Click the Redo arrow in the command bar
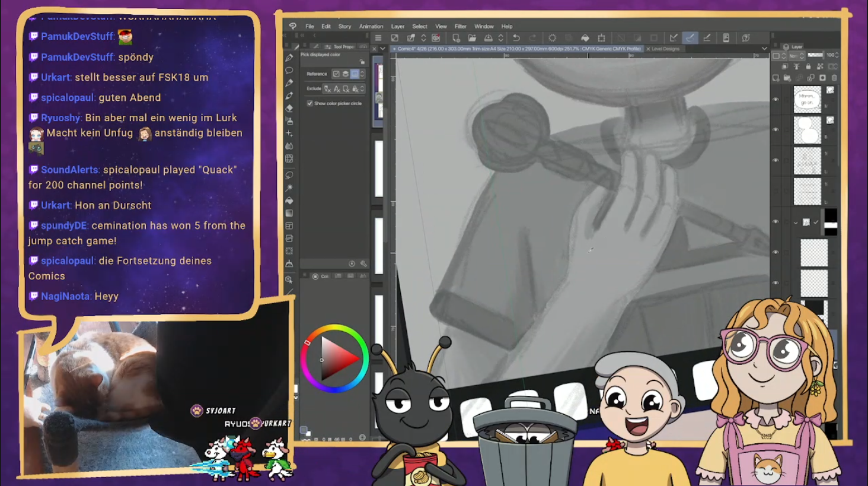The height and width of the screenshot is (486, 868). [x=533, y=38]
